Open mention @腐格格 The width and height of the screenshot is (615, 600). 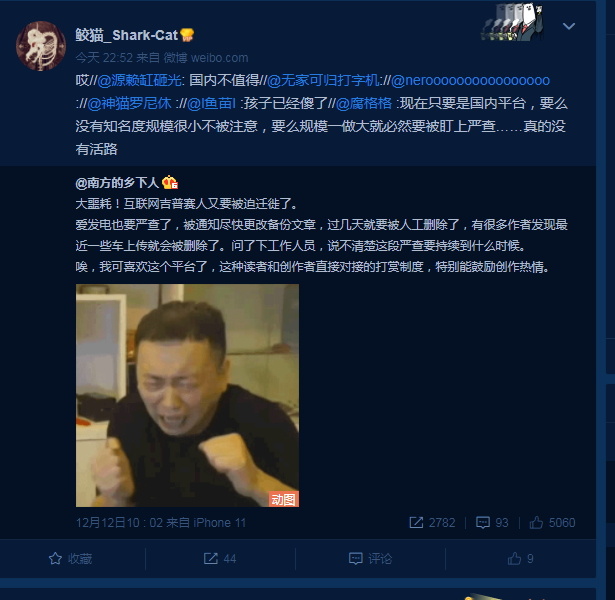[364, 103]
